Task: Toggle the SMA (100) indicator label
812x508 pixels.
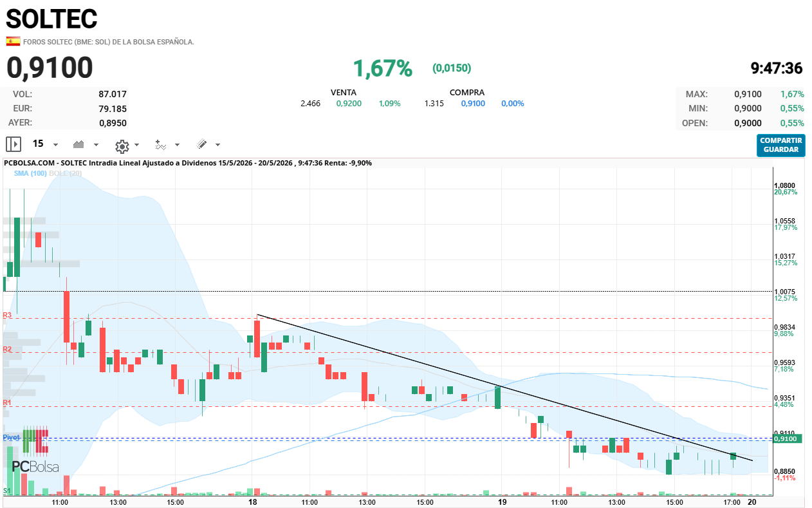Action: click(30, 173)
